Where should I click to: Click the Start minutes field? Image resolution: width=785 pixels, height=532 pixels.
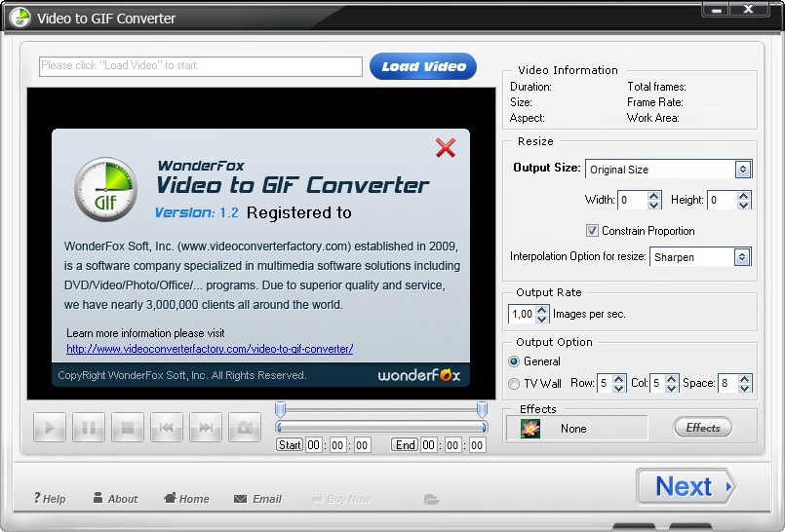click(x=338, y=445)
